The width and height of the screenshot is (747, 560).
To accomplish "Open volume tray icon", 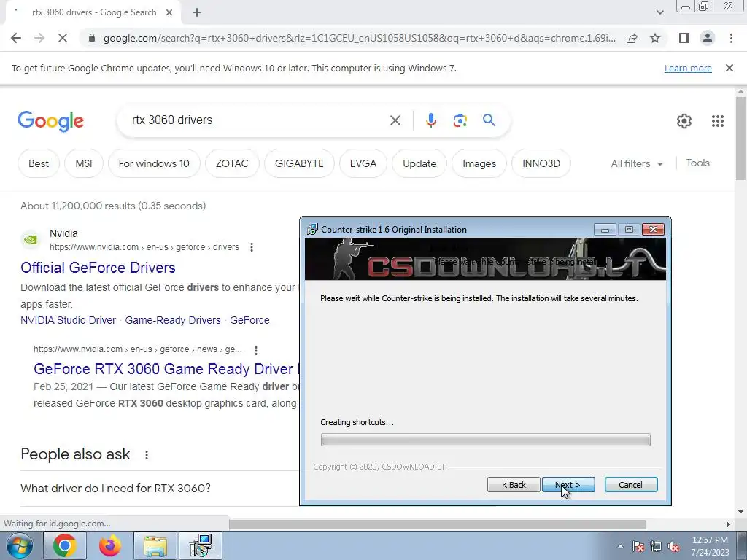I will [673, 546].
